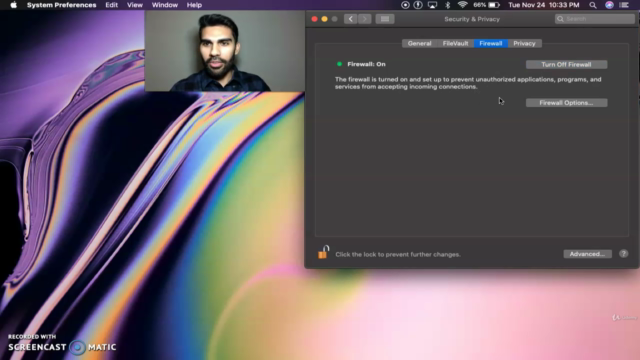Image resolution: width=640 pixels, height=360 pixels.
Task: Open the Window menu
Action: (165, 5)
